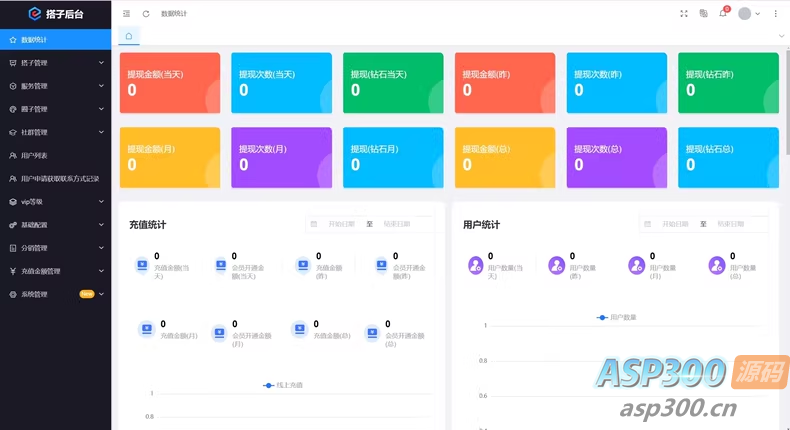Click 用户统计 start date field

(675, 224)
